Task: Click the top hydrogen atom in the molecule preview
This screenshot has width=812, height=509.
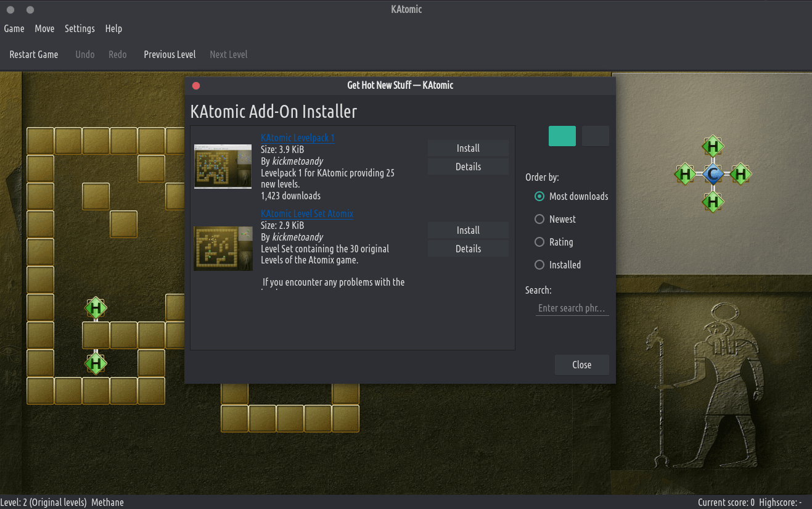Action: point(713,146)
